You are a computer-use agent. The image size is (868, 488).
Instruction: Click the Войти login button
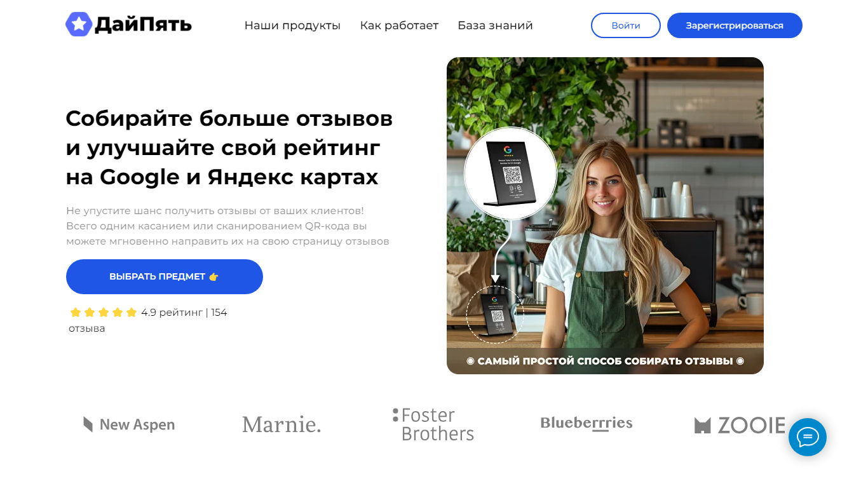pyautogui.click(x=626, y=25)
